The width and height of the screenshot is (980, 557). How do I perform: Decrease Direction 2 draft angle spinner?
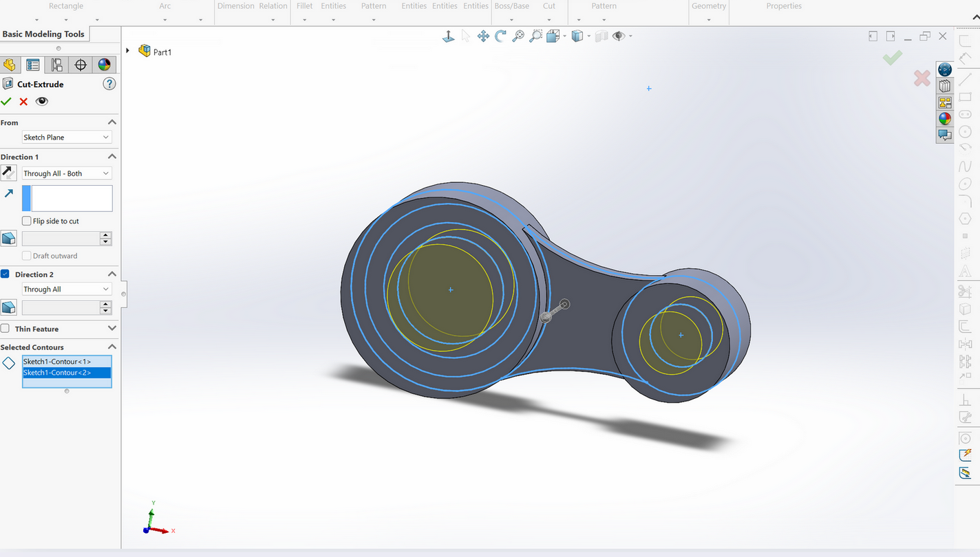[x=105, y=311]
